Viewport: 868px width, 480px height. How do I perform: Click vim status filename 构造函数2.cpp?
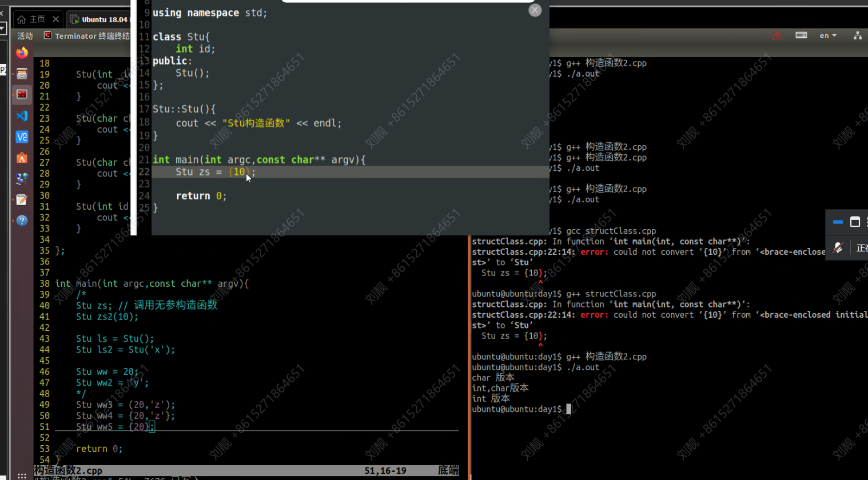coord(68,470)
